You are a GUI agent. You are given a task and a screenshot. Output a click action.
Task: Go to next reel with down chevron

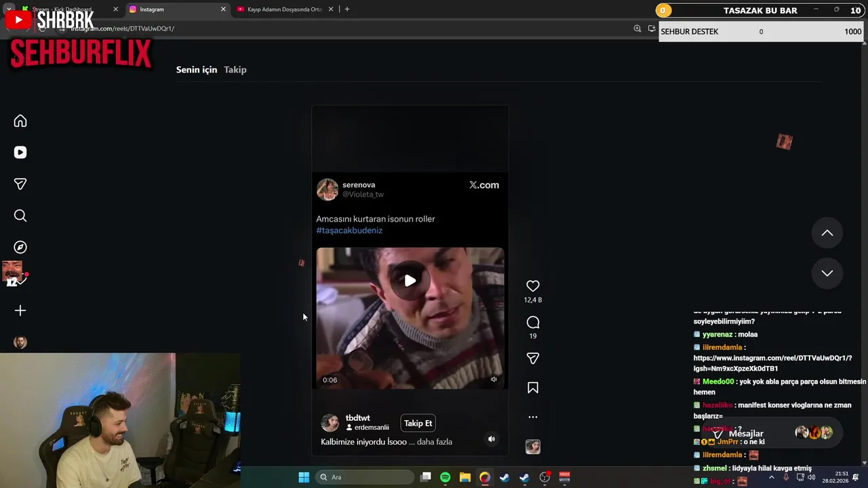coord(827,273)
